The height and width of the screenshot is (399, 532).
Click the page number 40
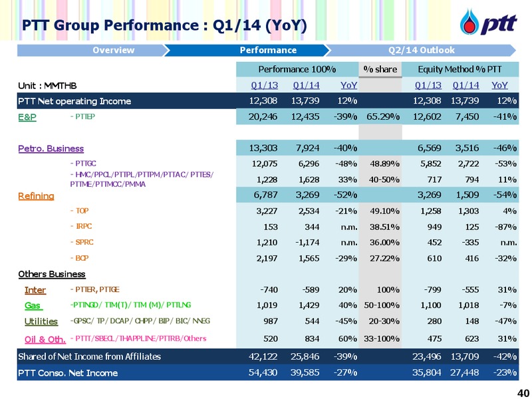523,393
